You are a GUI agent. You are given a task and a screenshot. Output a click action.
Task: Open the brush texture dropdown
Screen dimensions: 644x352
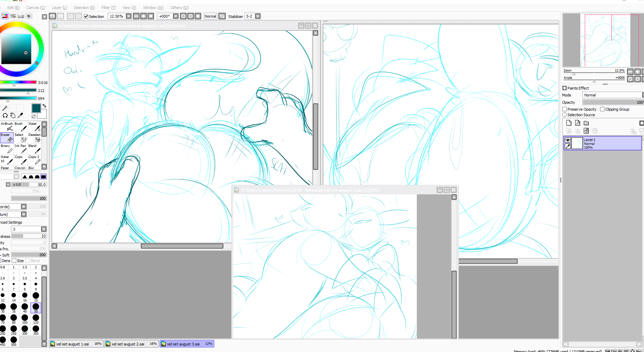[x=24, y=214]
